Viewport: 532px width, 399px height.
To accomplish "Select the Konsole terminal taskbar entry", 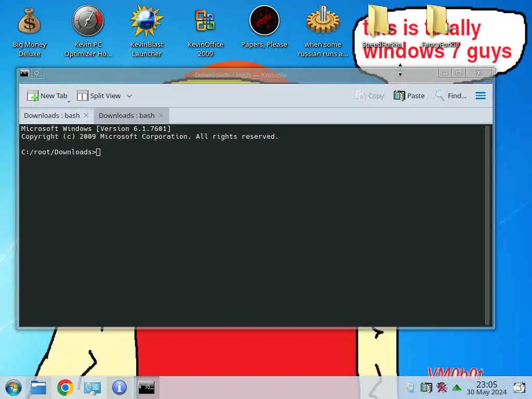I will point(146,387).
